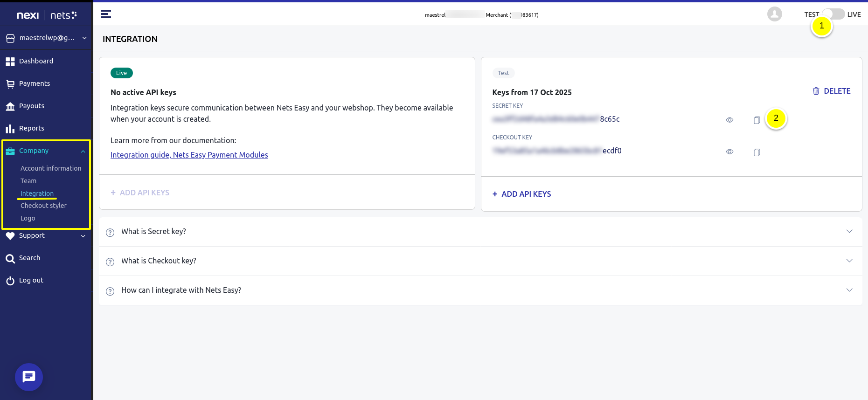Expand the Support section chevron
Screen dimensions: 868x400
point(83,236)
